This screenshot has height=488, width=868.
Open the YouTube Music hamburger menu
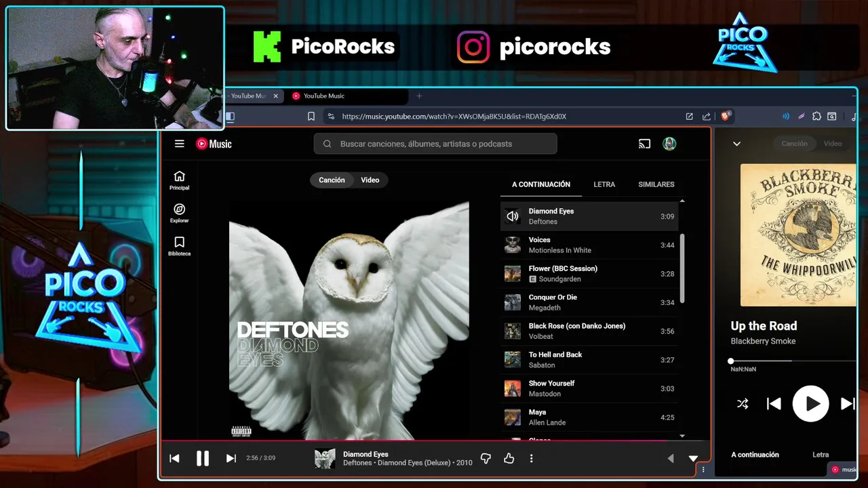[179, 144]
